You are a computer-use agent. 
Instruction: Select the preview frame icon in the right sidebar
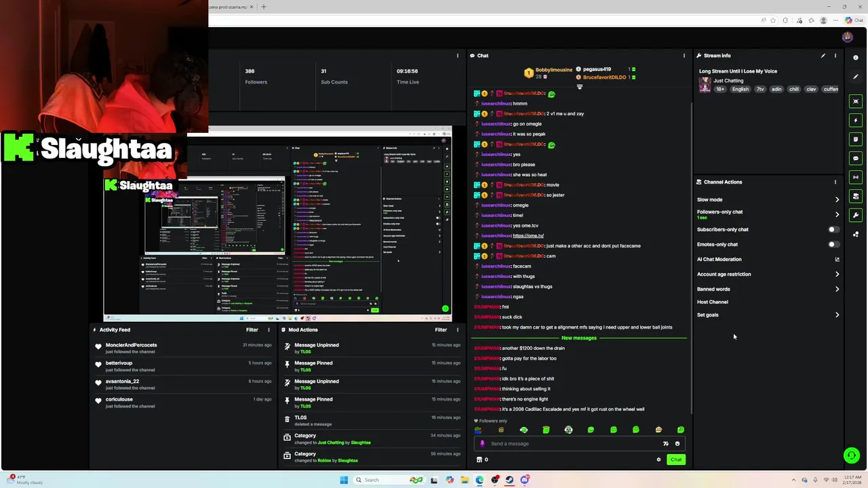pos(856,101)
